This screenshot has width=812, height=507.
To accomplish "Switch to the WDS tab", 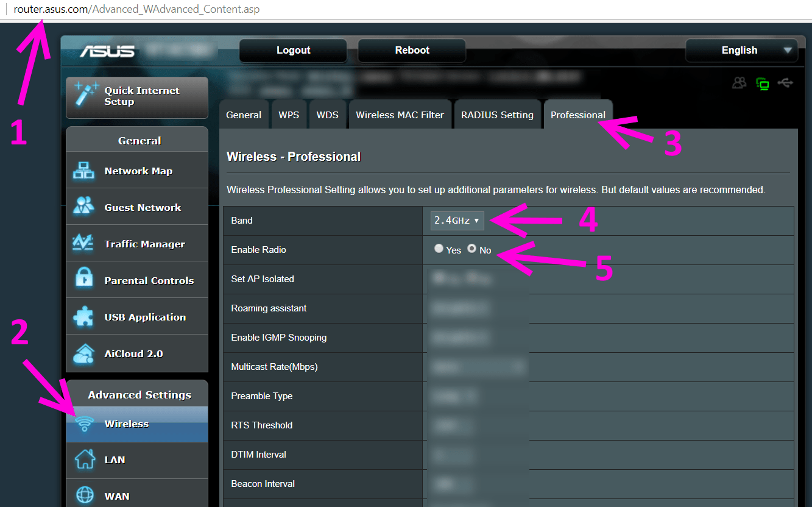I will coord(328,115).
